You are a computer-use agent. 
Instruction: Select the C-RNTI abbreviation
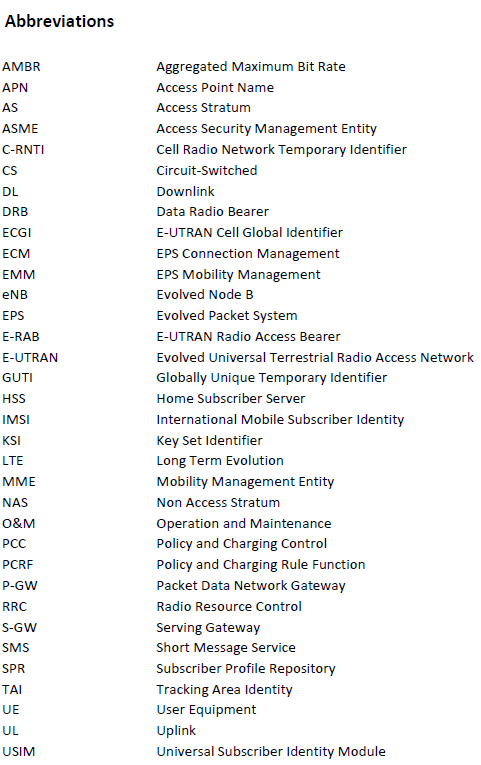23,149
